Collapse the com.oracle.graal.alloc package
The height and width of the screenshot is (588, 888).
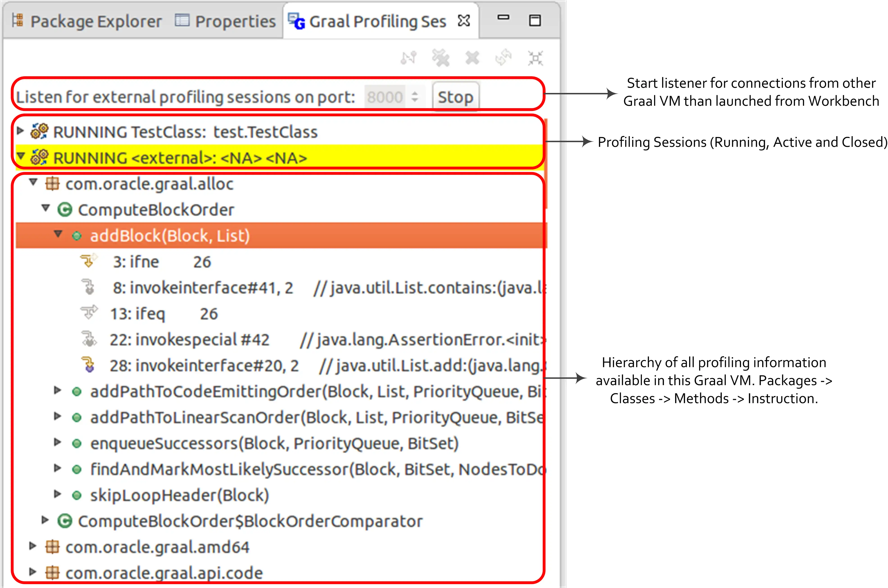33,183
